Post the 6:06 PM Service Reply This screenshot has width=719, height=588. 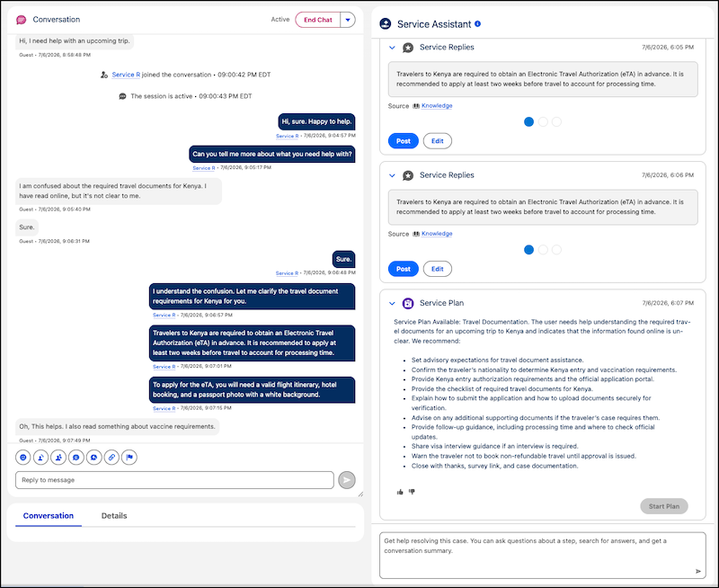pos(403,269)
